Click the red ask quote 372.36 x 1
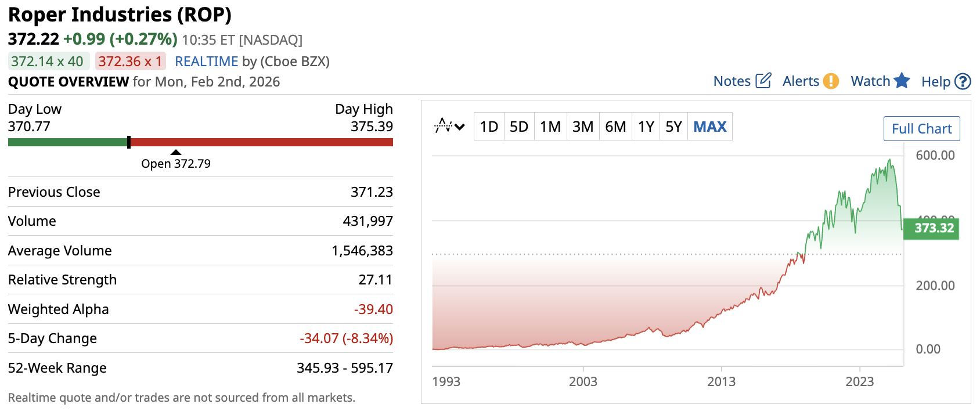 point(130,62)
